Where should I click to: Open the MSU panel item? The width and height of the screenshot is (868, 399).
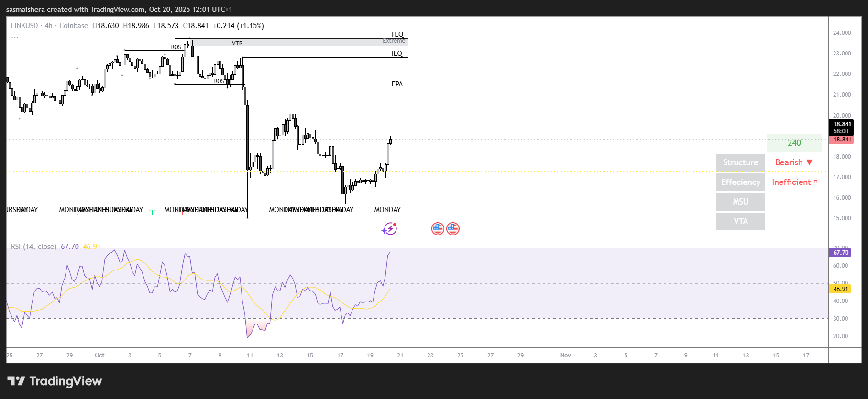point(740,202)
